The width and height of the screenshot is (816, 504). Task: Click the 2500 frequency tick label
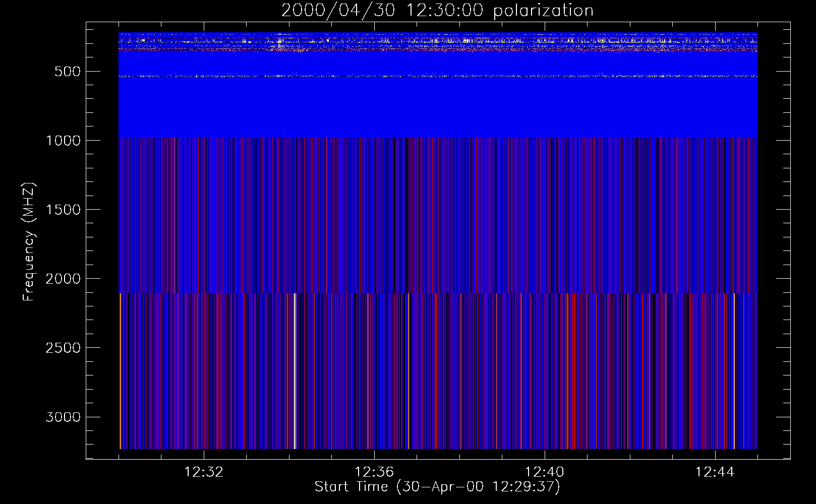click(x=63, y=348)
